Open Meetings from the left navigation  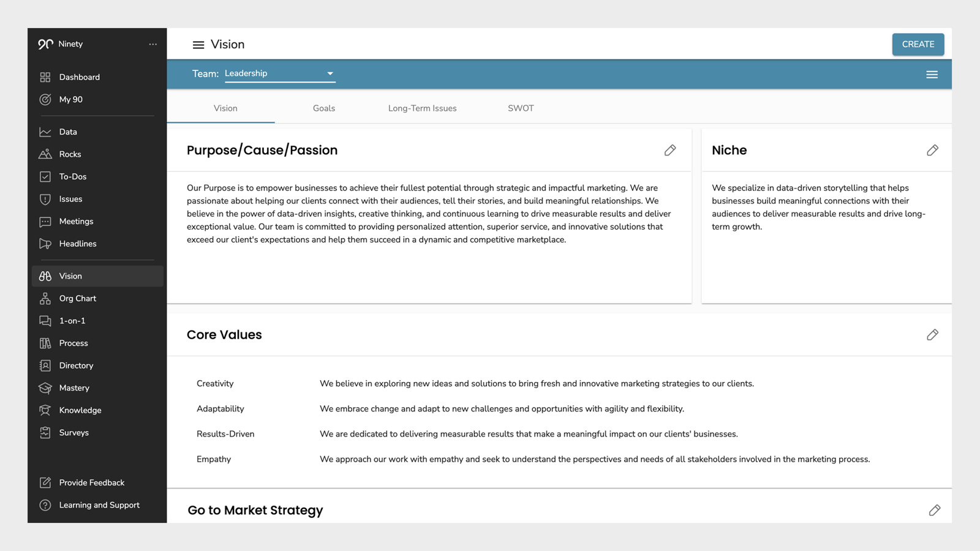pos(76,221)
